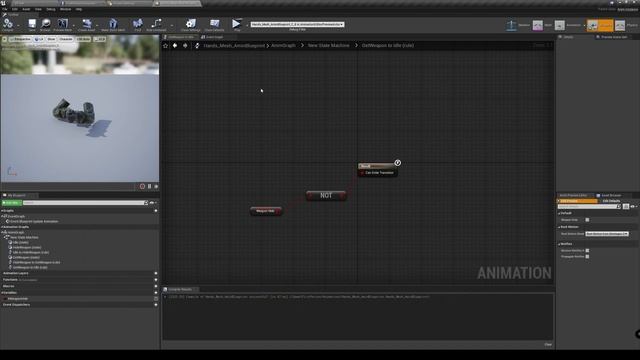The width and height of the screenshot is (640, 360).
Task: Click the Create Asset toolbar icon
Action: (86, 24)
